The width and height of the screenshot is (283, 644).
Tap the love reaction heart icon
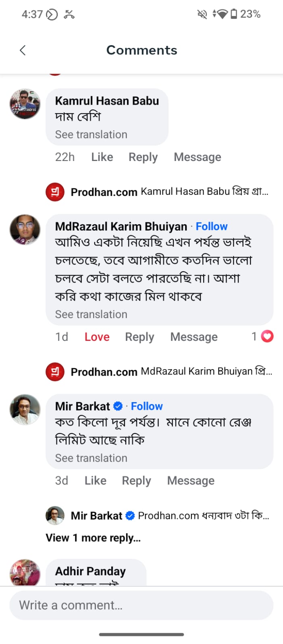(x=267, y=336)
